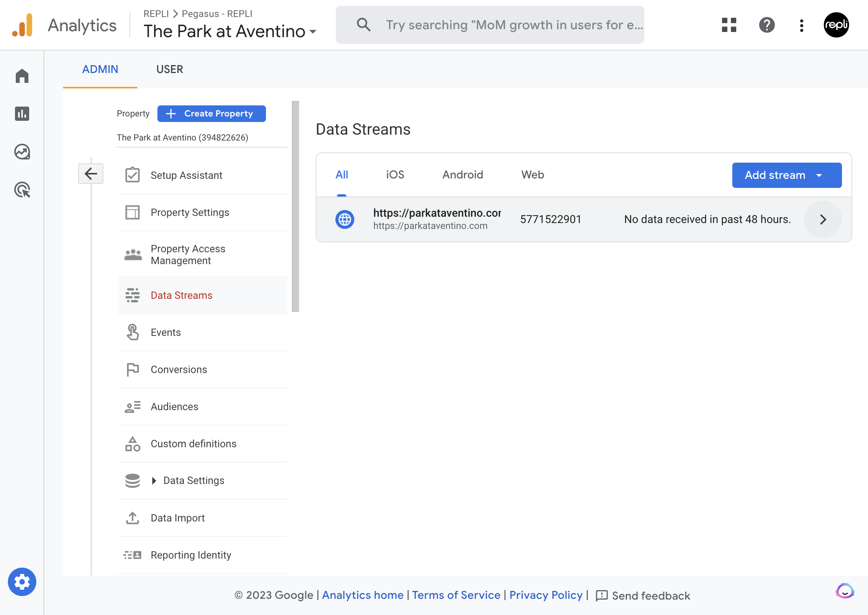Open the Add stream dropdown
The image size is (868, 615).
pos(787,175)
